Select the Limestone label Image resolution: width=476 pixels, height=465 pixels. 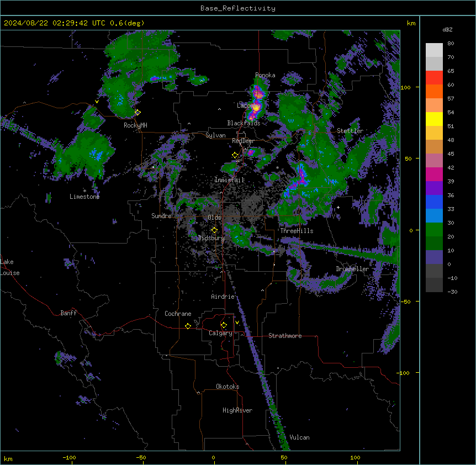(x=84, y=197)
